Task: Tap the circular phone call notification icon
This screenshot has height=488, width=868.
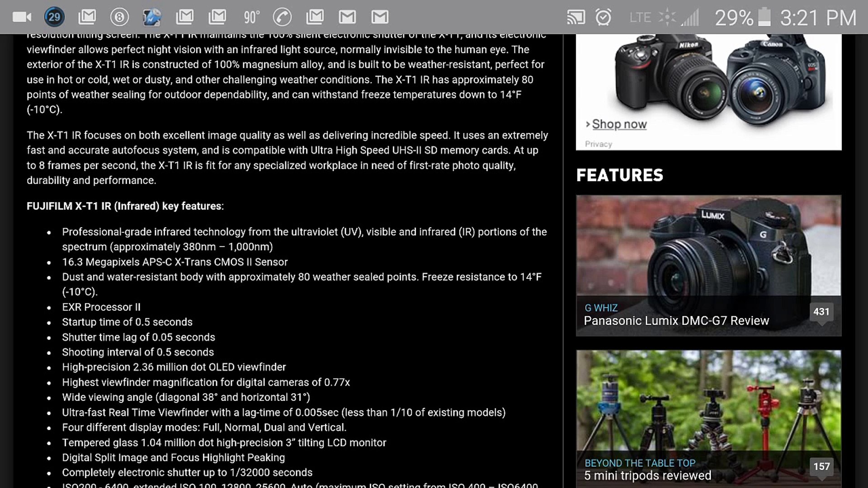Action: [x=282, y=17]
